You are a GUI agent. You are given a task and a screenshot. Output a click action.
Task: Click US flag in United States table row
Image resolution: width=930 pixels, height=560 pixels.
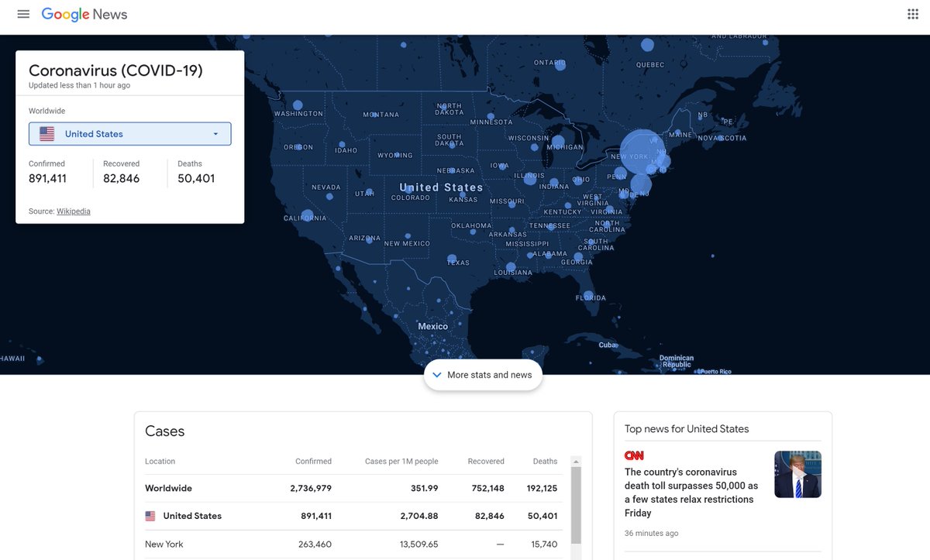click(150, 516)
